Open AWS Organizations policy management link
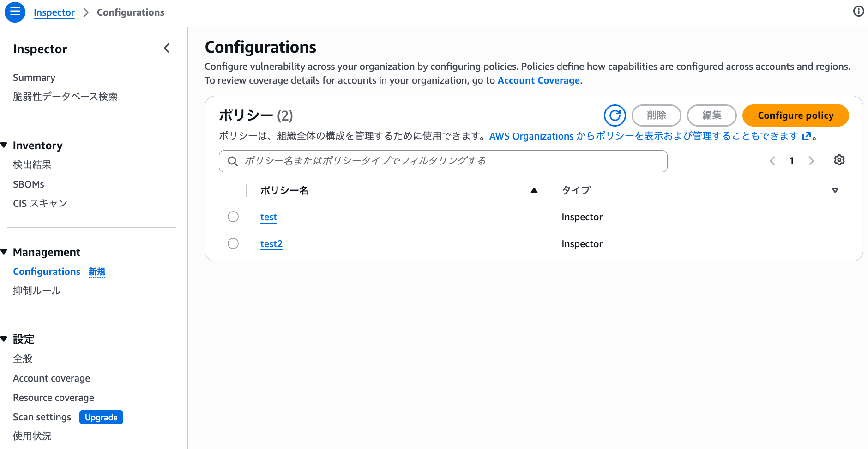Viewport: 868px width, 449px height. pos(650,136)
